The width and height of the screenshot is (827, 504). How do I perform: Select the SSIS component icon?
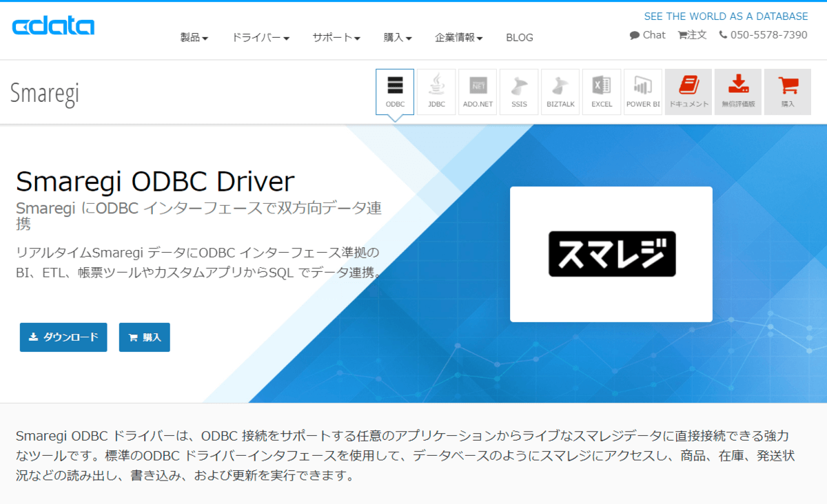[x=519, y=92]
